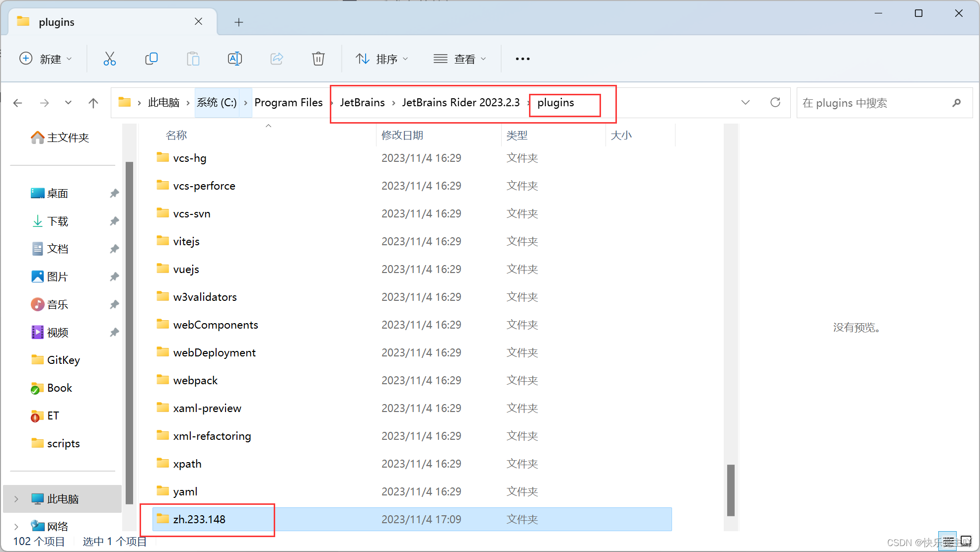The width and height of the screenshot is (980, 552).
Task: Unpin 视频 from quick access
Action: tap(114, 332)
